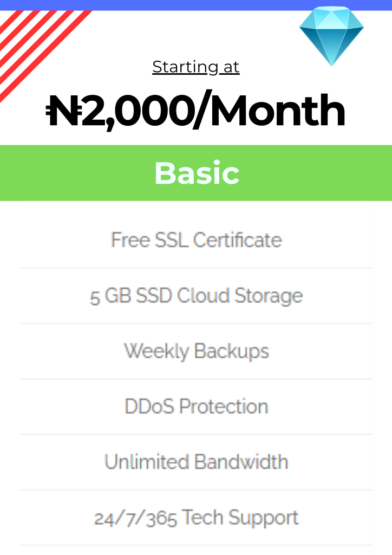
Task: Click the word "Protection" in the features list
Action: tap(224, 406)
